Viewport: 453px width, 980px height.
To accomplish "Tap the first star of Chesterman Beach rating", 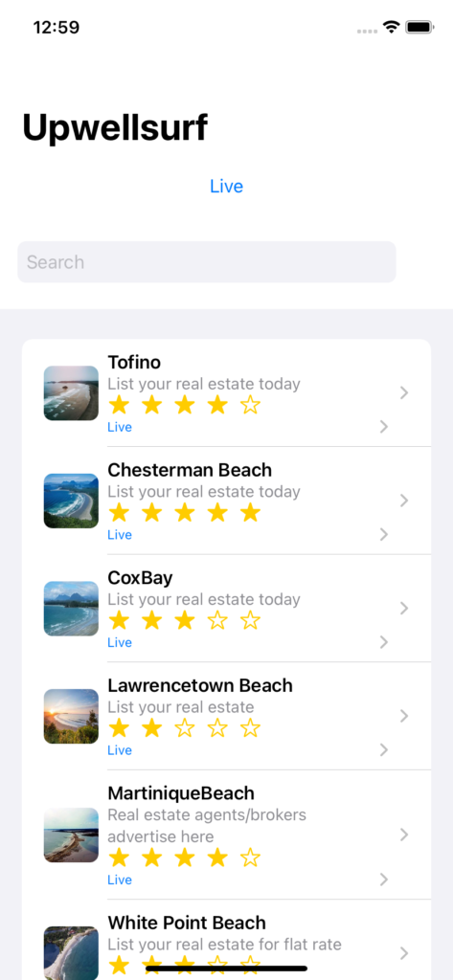I will (x=119, y=513).
